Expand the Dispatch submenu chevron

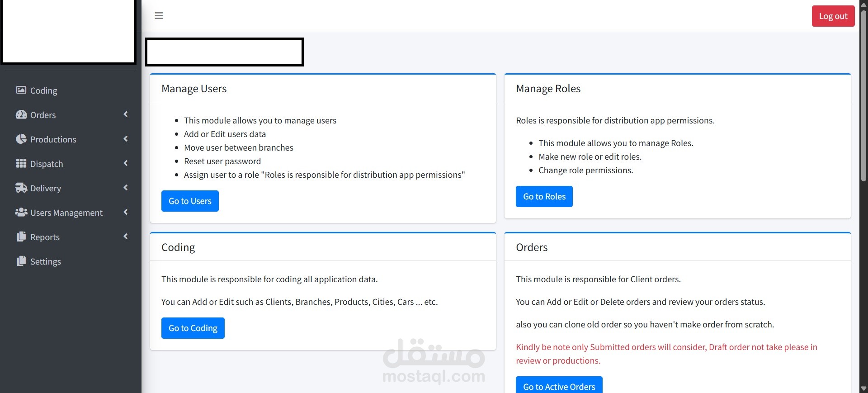[x=126, y=163]
